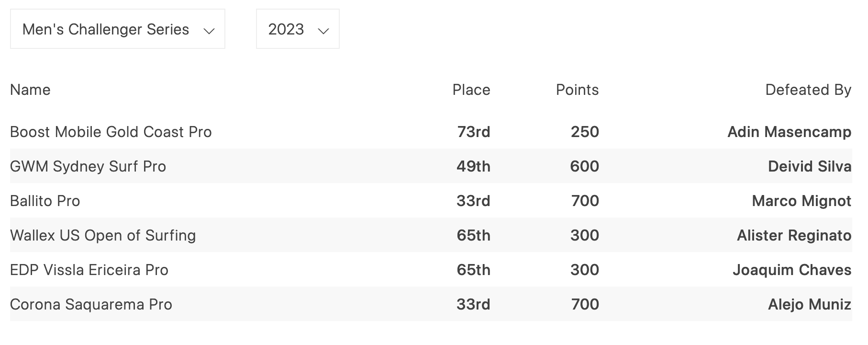The image size is (868, 345).
Task: Open the 2023 year dropdown
Action: (297, 29)
